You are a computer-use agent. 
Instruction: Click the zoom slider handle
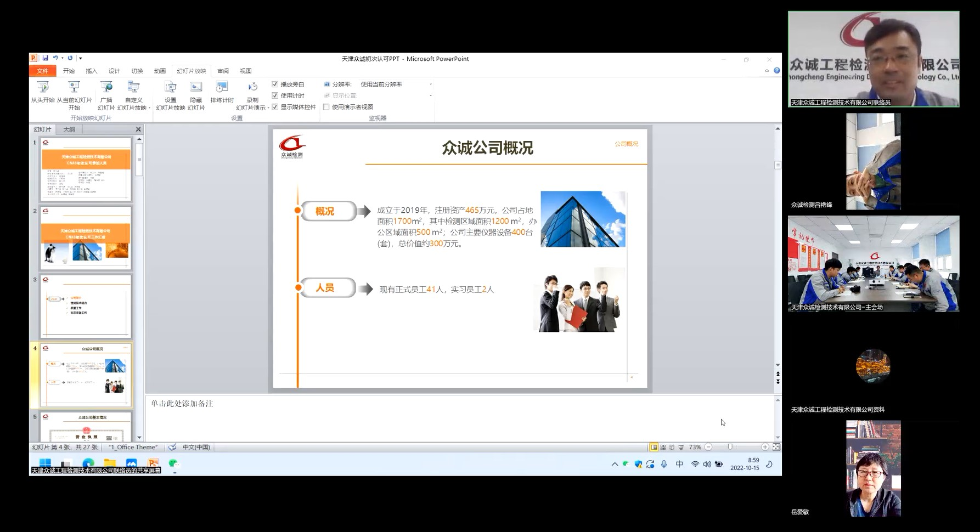(x=730, y=448)
